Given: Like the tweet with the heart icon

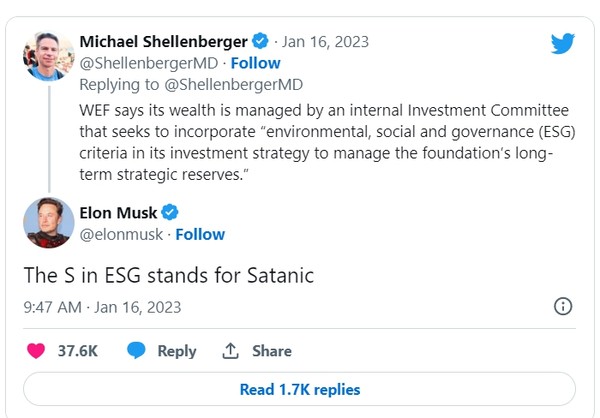Looking at the screenshot, I should pyautogui.click(x=36, y=351).
